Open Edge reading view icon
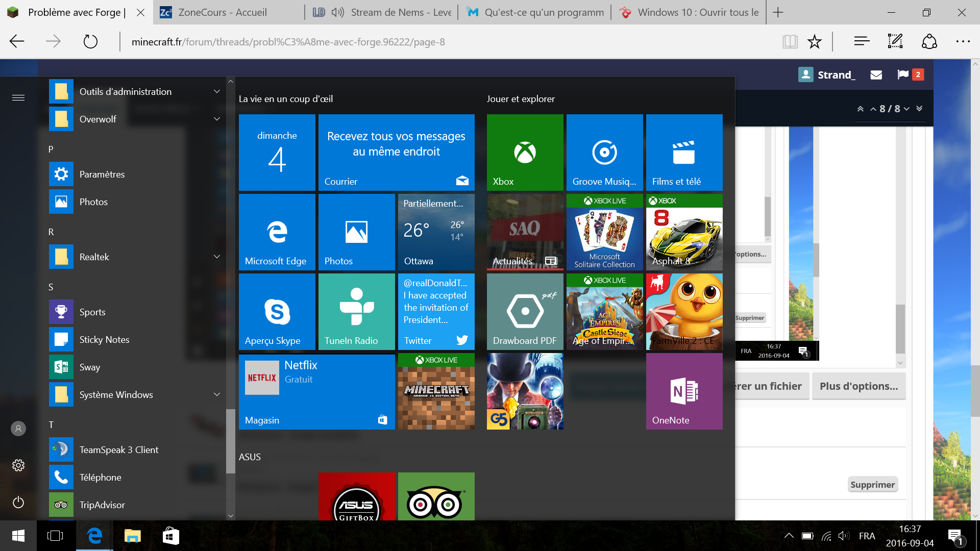This screenshot has height=551, width=980. tap(790, 41)
